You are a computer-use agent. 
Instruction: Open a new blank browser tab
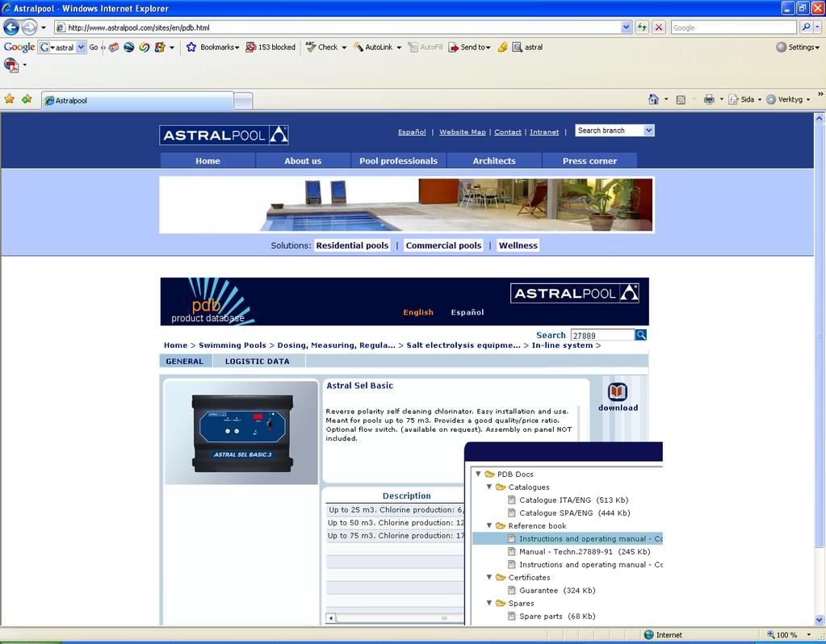(243, 101)
